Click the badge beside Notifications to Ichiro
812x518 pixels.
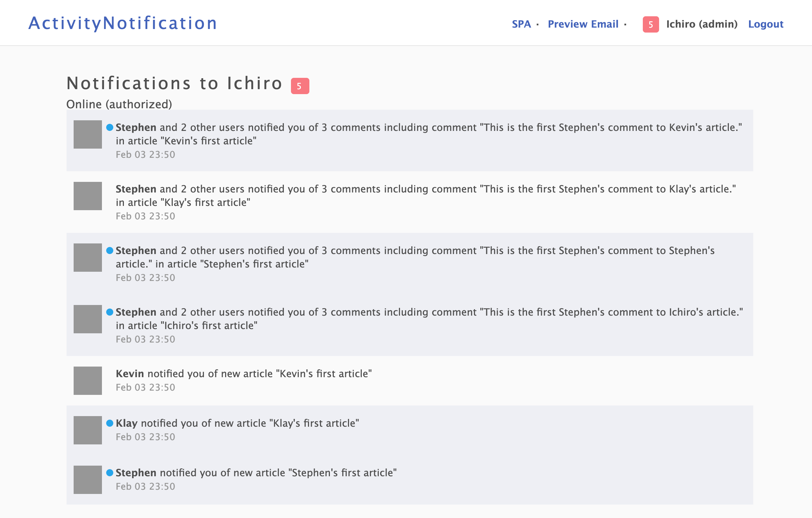(300, 86)
